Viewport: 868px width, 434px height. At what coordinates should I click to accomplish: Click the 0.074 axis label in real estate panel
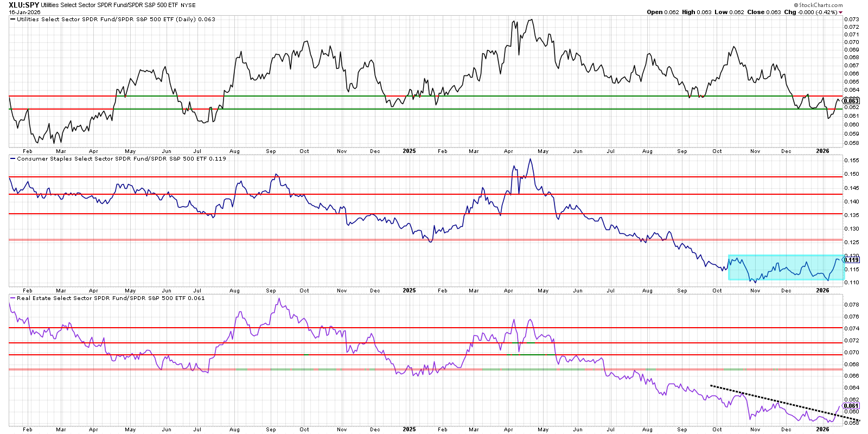(x=852, y=328)
